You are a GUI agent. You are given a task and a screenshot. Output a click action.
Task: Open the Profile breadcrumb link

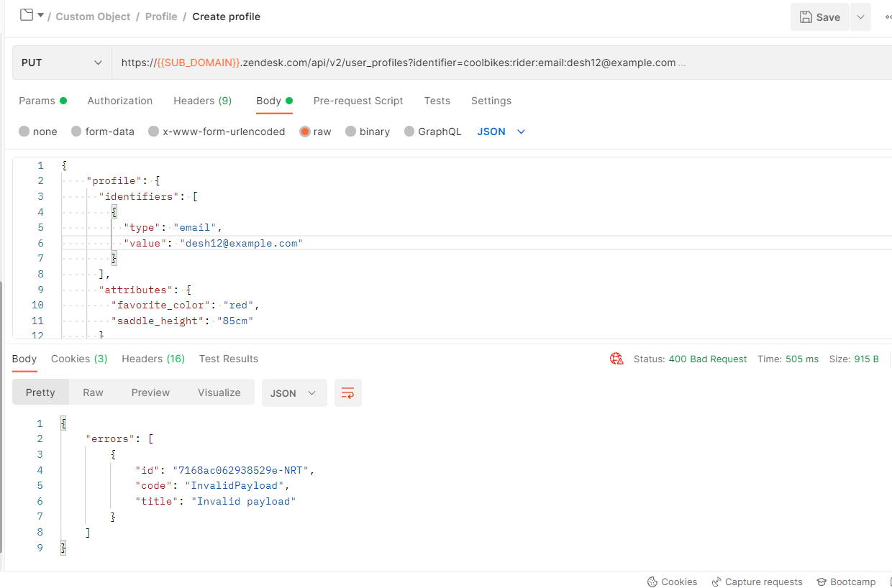pyautogui.click(x=161, y=17)
